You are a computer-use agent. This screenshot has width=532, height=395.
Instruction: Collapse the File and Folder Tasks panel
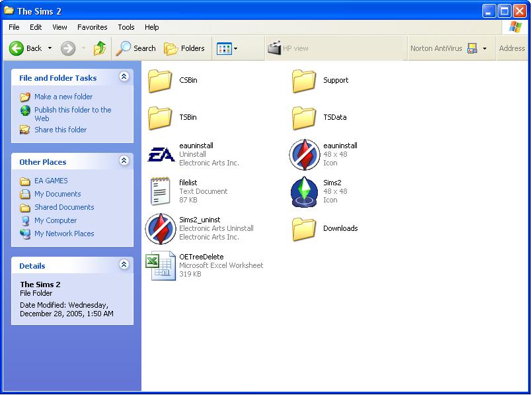click(x=124, y=77)
